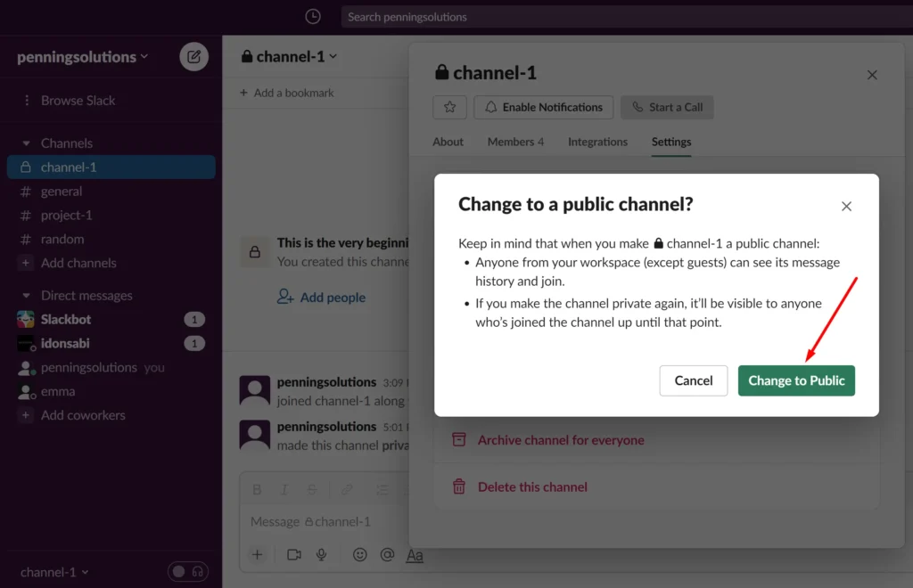
Task: Star channel-1 in details panel
Action: click(449, 107)
